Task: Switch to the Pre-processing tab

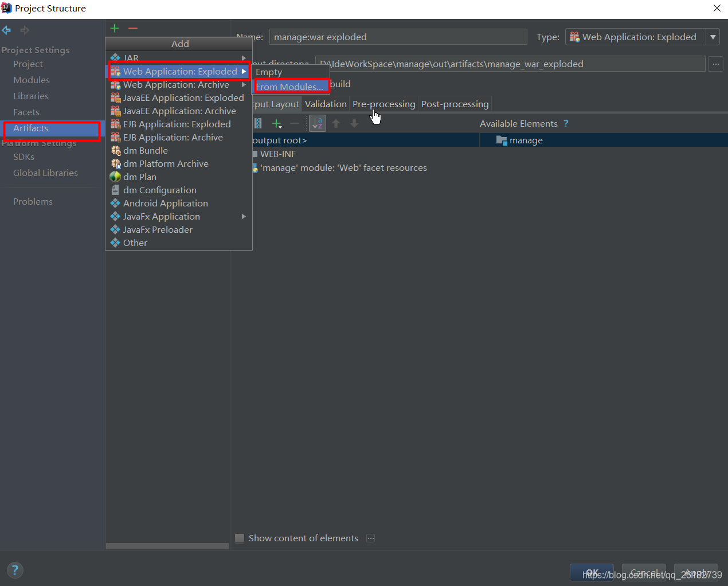Action: 383,104
